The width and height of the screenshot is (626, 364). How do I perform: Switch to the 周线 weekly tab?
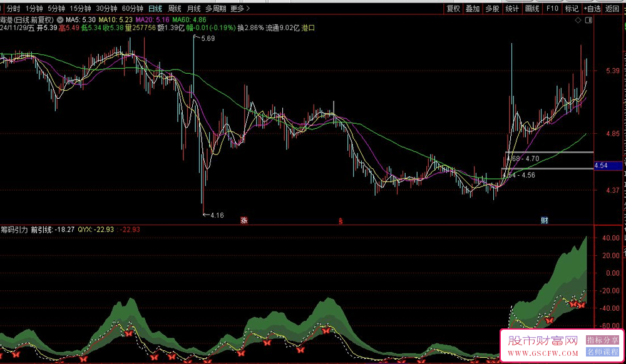[x=175, y=9]
